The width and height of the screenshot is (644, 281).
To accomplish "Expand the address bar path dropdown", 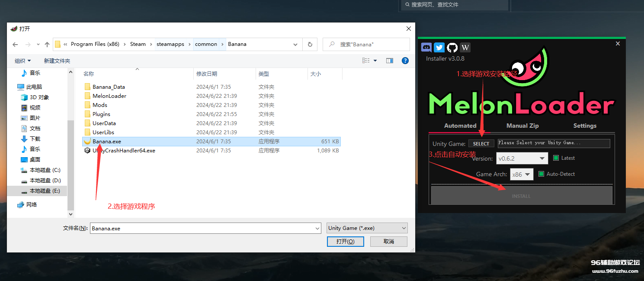I will coord(295,44).
